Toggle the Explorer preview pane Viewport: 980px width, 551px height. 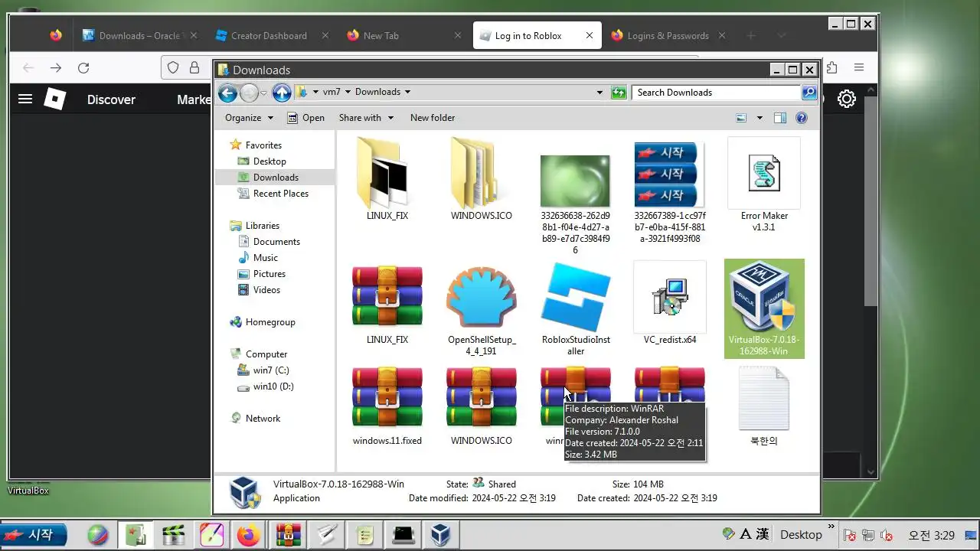780,118
